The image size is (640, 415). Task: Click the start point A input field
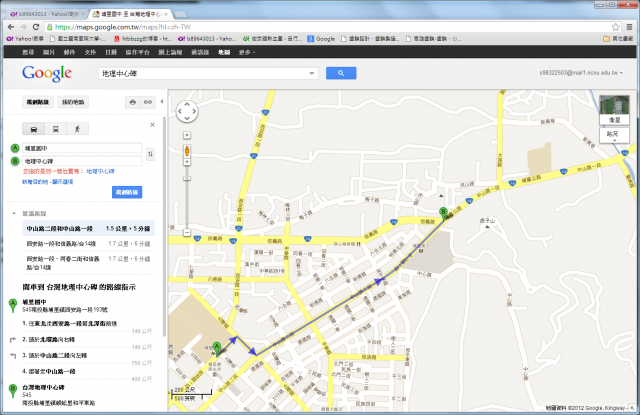pos(82,148)
